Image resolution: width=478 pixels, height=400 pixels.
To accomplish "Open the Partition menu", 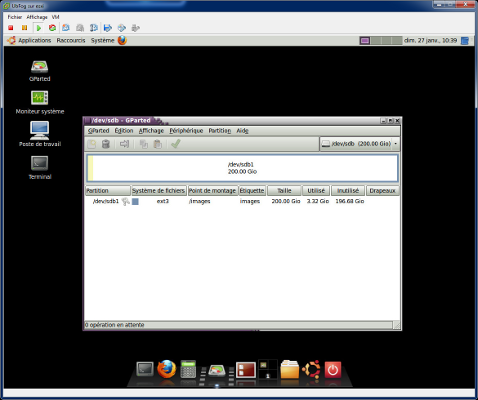I will click(220, 131).
